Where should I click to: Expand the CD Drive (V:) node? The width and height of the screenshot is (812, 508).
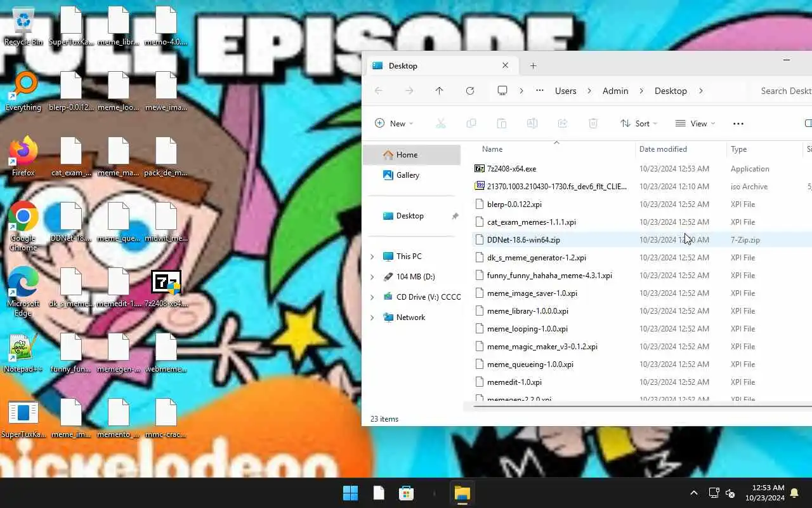point(372,297)
